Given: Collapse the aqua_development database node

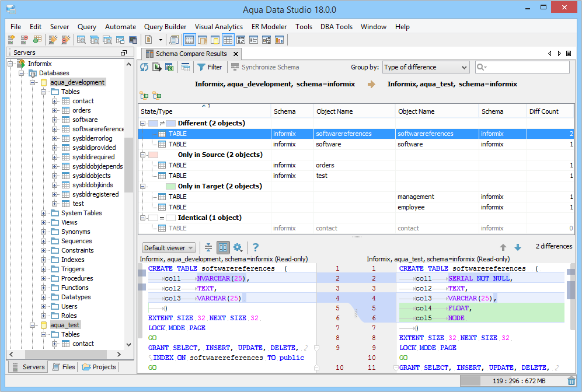Looking at the screenshot, I should [33, 82].
